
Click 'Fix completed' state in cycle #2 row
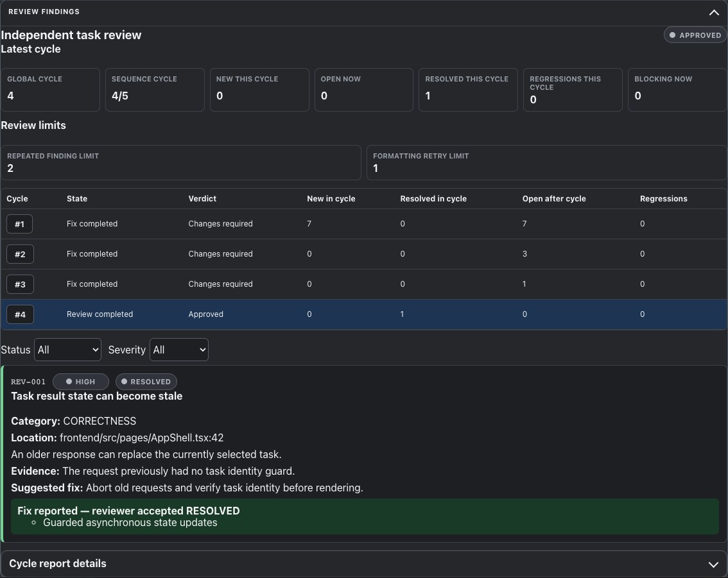92,254
